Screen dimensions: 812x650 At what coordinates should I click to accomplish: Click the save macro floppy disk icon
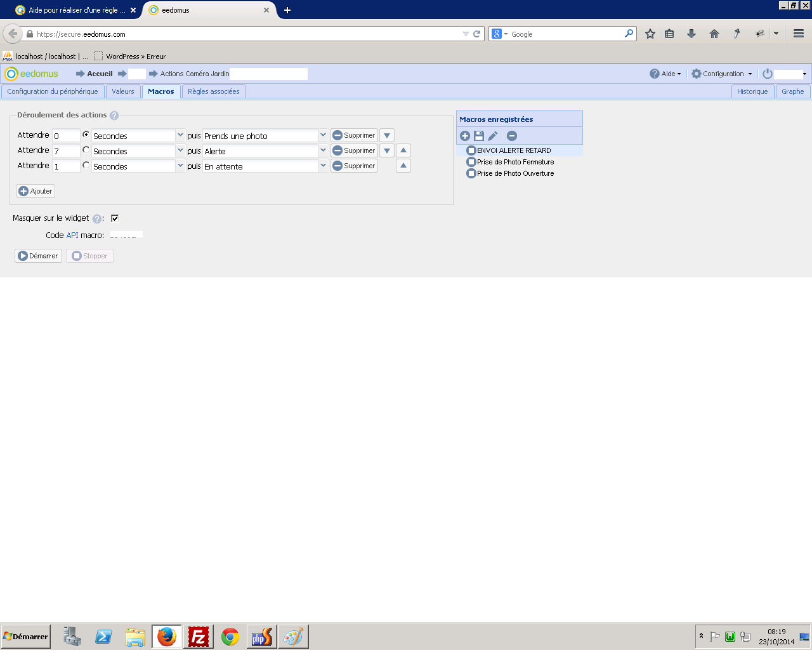[479, 136]
